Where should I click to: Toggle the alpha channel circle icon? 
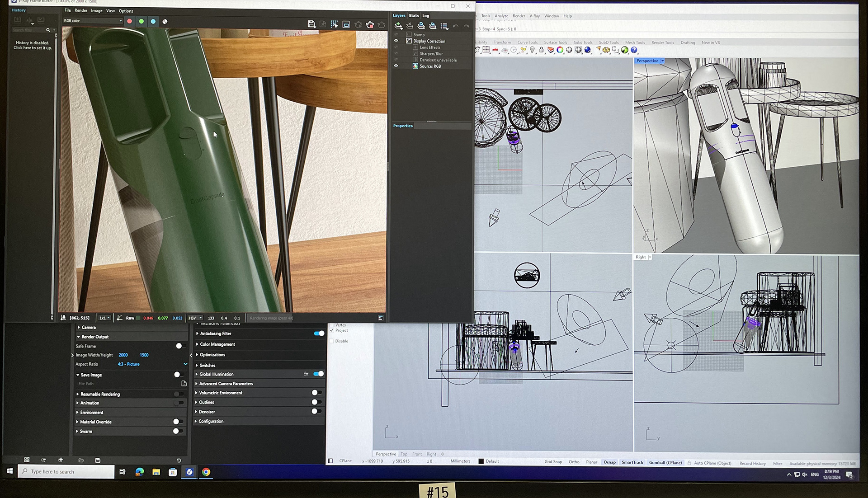point(165,21)
